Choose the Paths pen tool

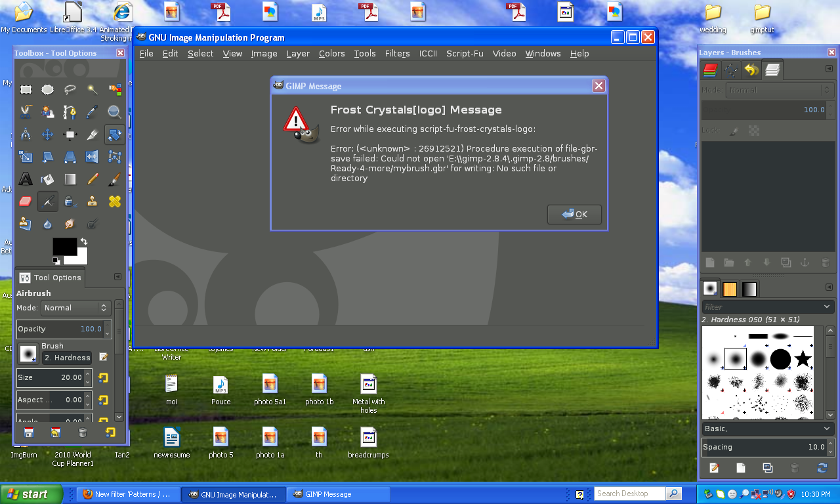tap(70, 112)
